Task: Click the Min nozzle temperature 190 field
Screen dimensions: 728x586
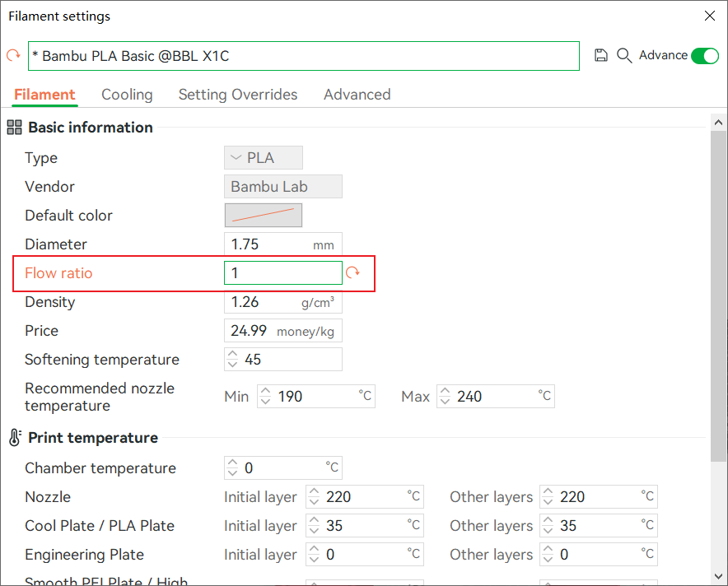Action: pyautogui.click(x=316, y=397)
